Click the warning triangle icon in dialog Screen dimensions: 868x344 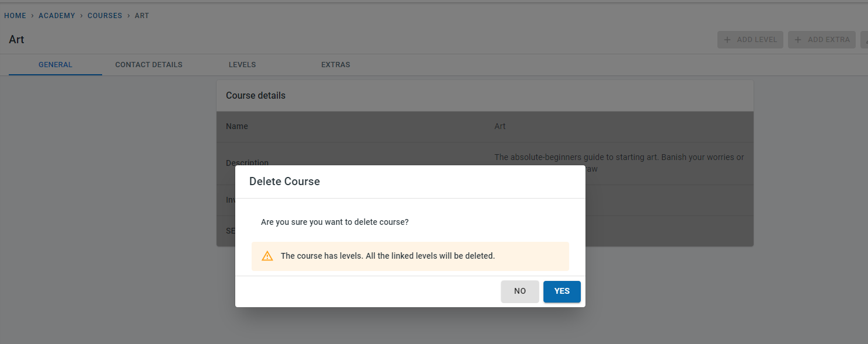267,256
